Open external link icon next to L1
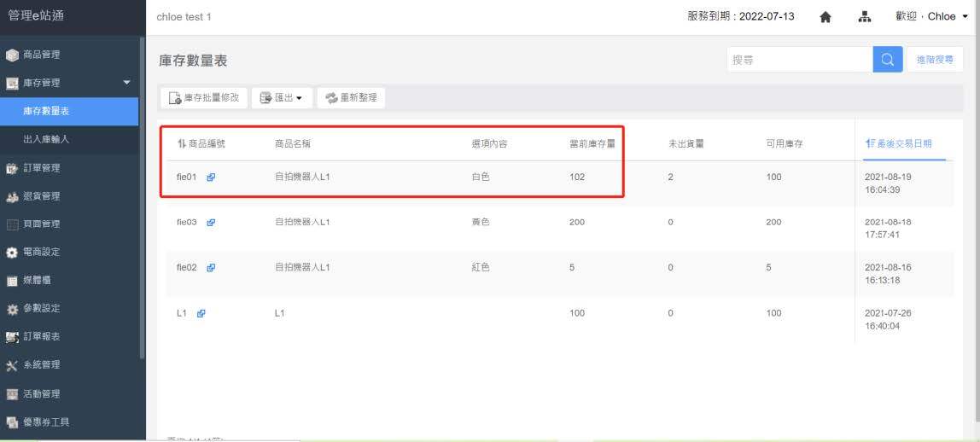This screenshot has height=442, width=980. click(201, 313)
